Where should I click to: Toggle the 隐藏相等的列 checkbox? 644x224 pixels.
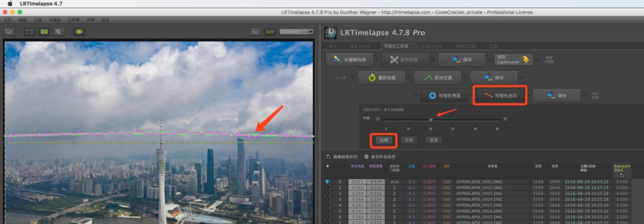point(328,157)
